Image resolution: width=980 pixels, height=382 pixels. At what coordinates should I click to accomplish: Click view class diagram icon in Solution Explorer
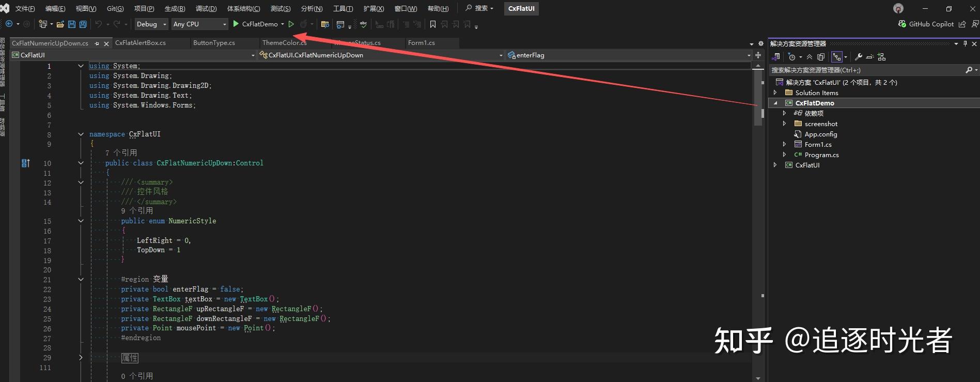[x=881, y=57]
